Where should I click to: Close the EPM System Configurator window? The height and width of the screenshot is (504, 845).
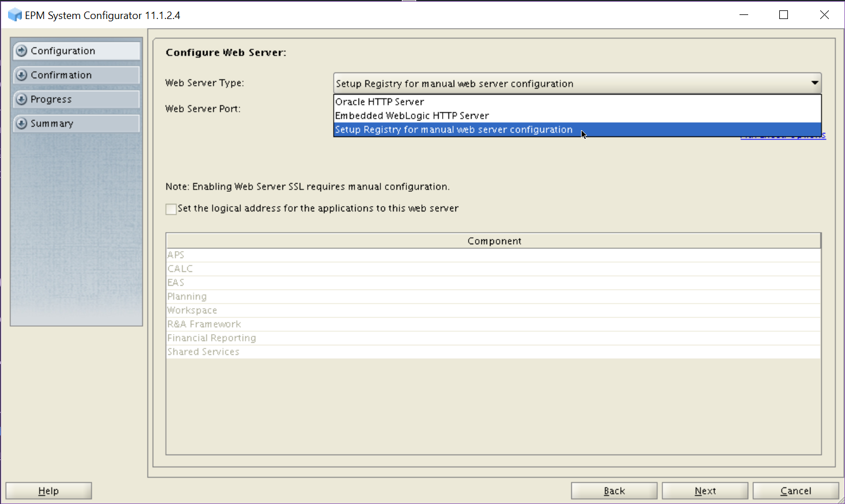pos(824,15)
